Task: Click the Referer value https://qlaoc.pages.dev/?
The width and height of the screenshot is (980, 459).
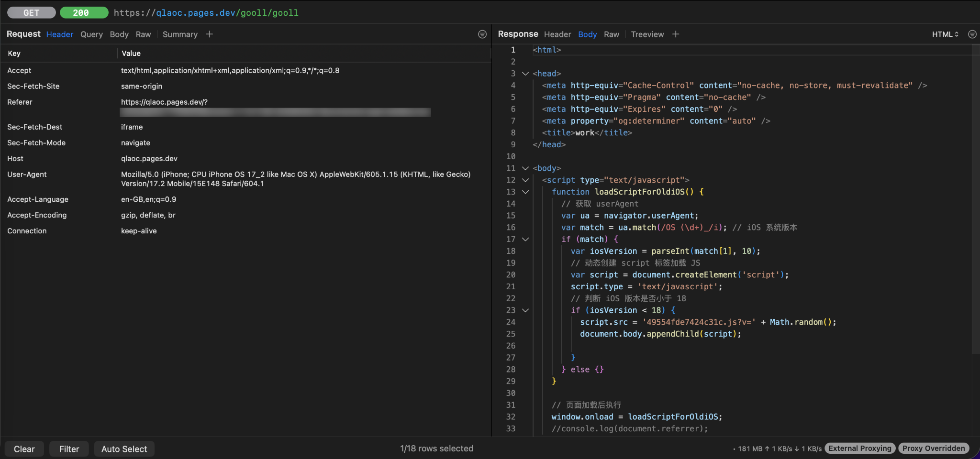Action: pos(164,102)
